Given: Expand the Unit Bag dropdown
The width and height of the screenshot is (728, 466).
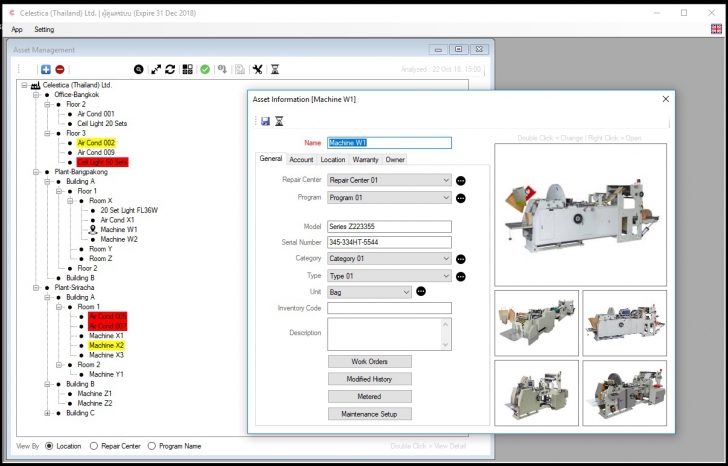Looking at the screenshot, I should (406, 292).
